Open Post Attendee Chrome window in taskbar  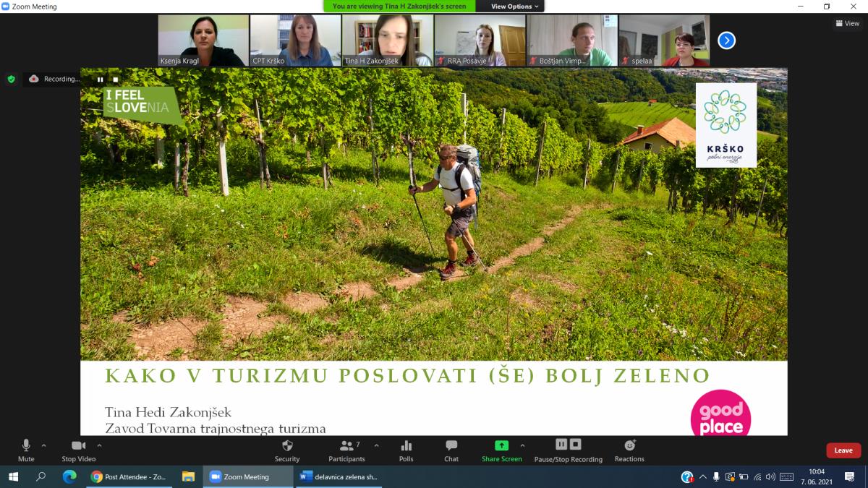tap(129, 476)
